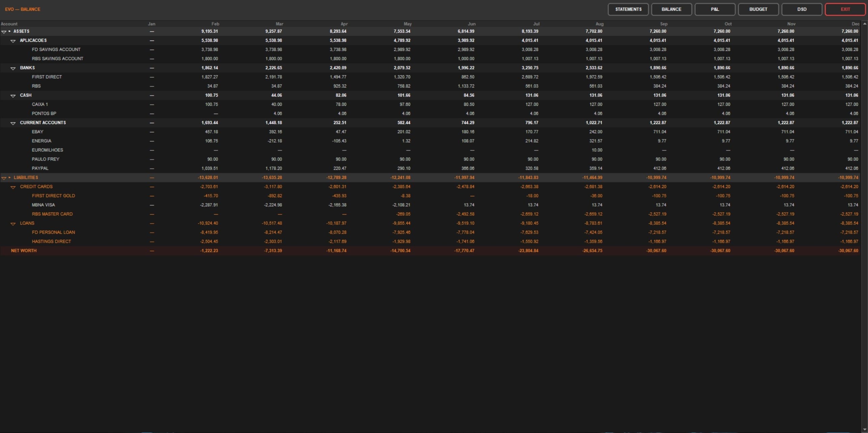Click the Jan column header
The height and width of the screenshot is (433, 868).
(152, 24)
